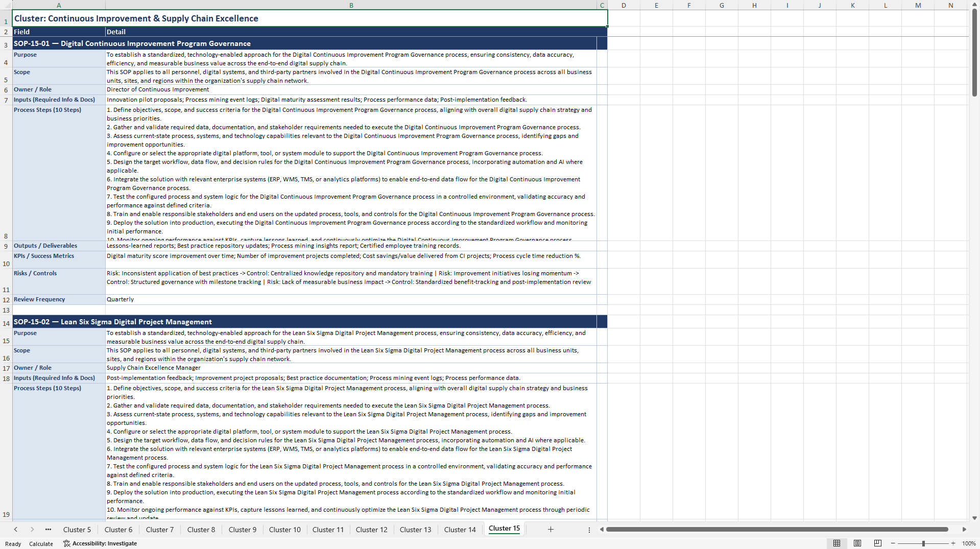
Task: Click zoom out minus button
Action: [893, 543]
